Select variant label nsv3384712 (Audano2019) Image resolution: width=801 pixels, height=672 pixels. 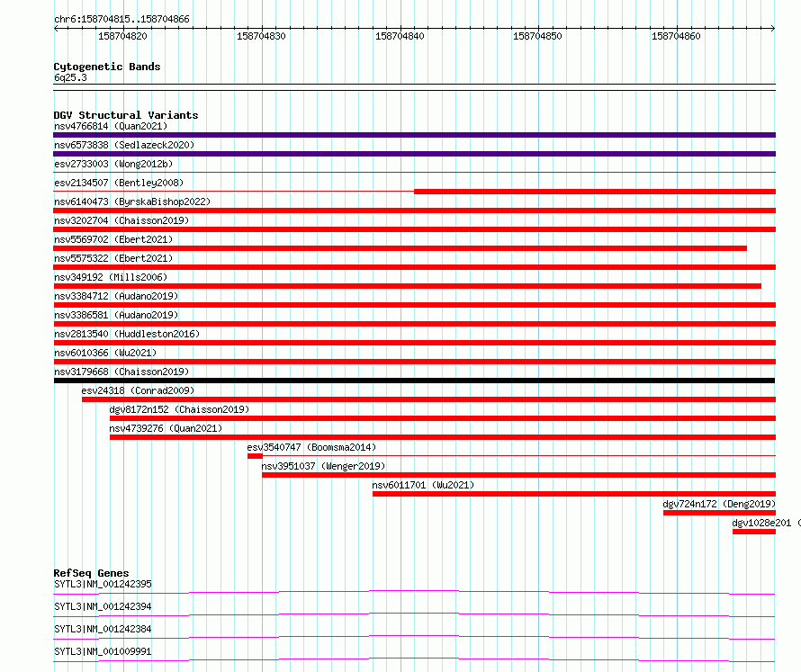pos(116,296)
